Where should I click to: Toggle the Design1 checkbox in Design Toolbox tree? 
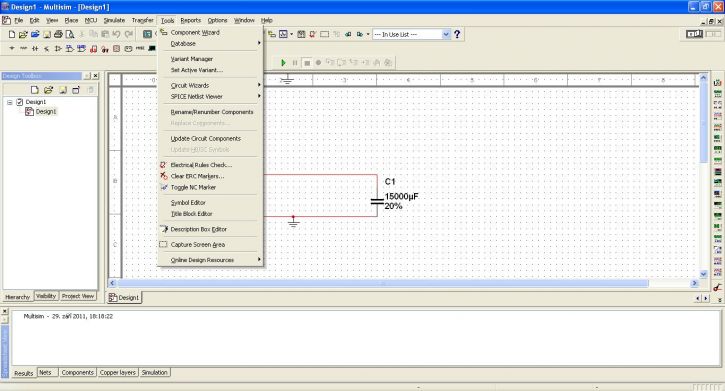[19, 102]
